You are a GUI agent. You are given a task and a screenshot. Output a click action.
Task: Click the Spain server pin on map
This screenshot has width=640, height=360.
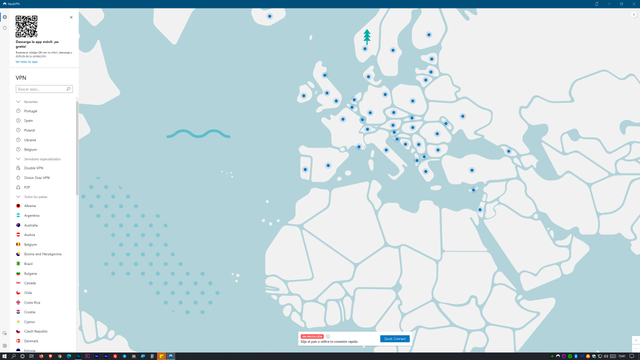328,165
